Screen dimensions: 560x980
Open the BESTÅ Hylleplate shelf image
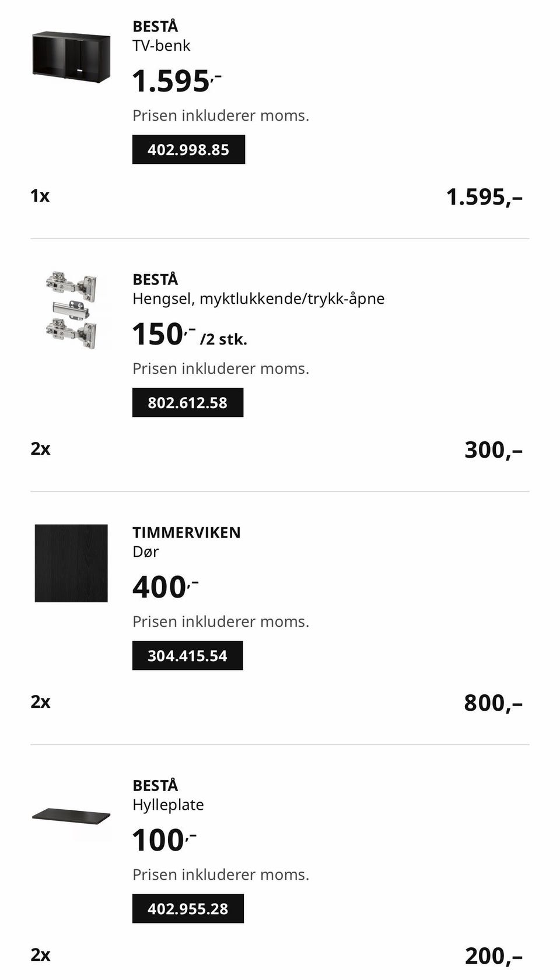[71, 816]
